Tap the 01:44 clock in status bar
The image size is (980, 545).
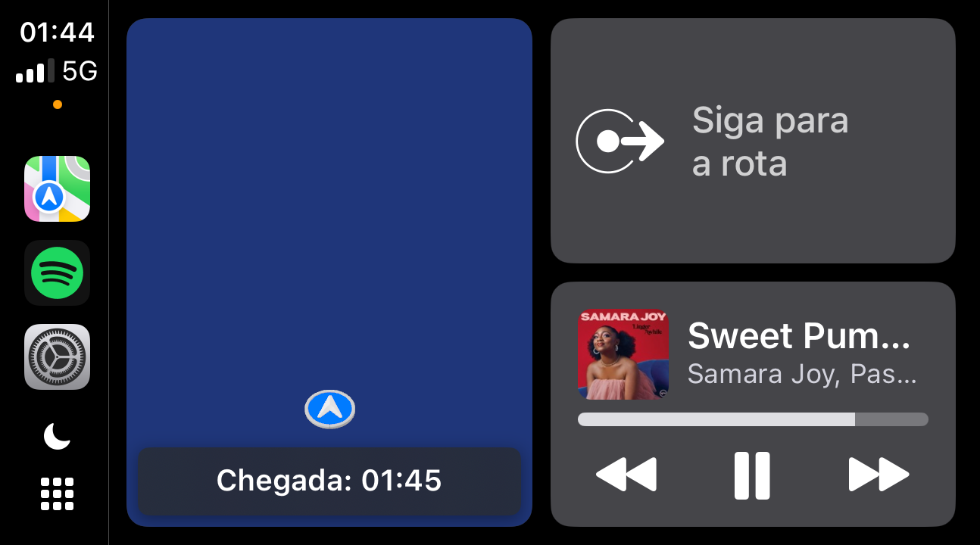tap(57, 32)
